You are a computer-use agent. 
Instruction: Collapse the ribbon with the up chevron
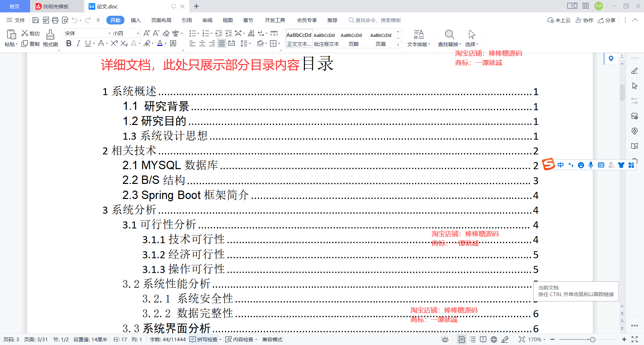point(635,20)
